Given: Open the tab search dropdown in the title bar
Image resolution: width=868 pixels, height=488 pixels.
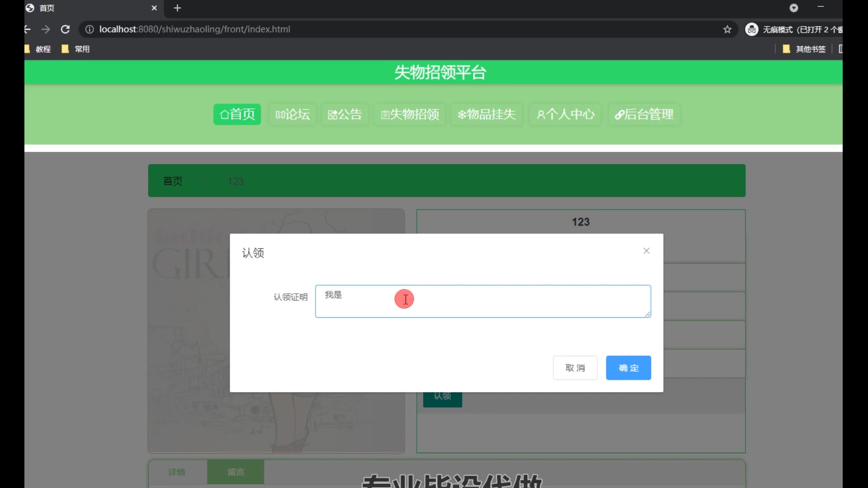Looking at the screenshot, I should click(794, 8).
